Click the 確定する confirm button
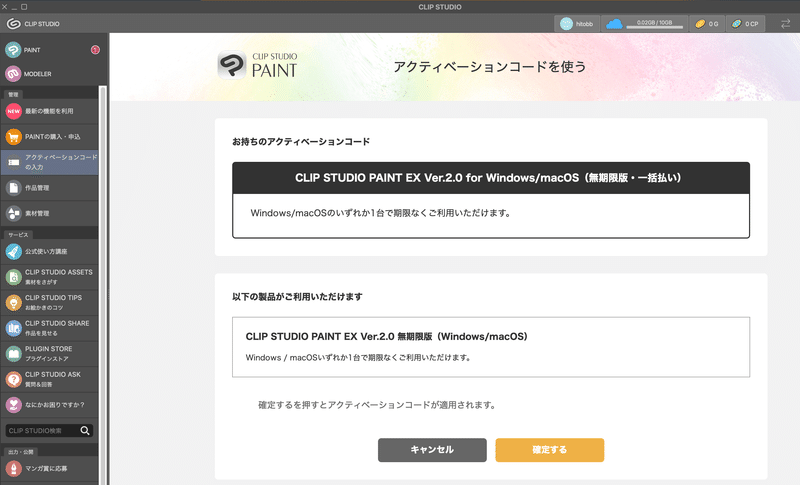The width and height of the screenshot is (800, 485). (x=549, y=450)
